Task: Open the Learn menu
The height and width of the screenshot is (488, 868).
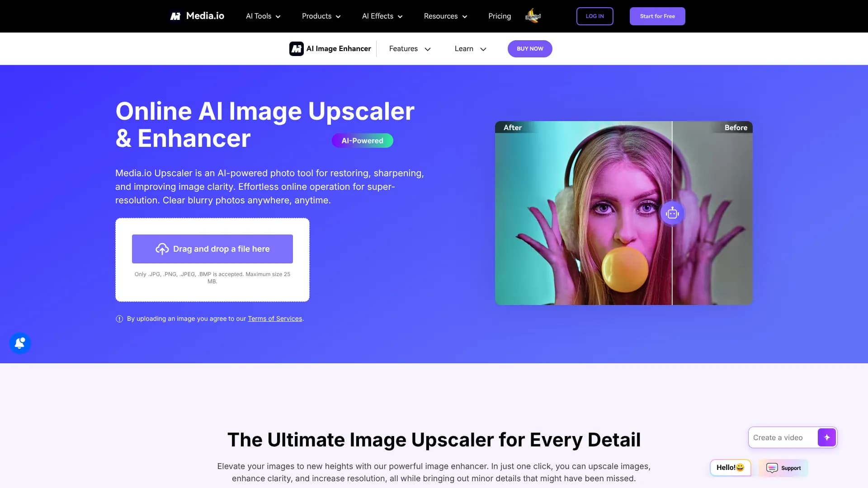Action: pyautogui.click(x=469, y=48)
